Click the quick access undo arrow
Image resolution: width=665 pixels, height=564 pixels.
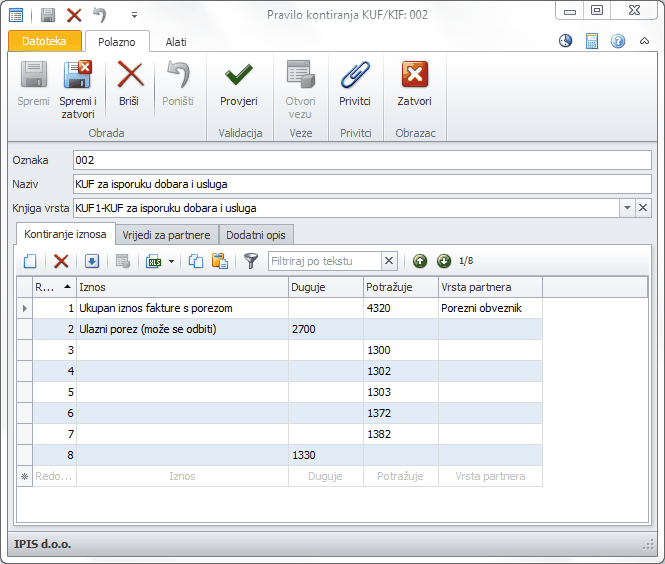100,15
